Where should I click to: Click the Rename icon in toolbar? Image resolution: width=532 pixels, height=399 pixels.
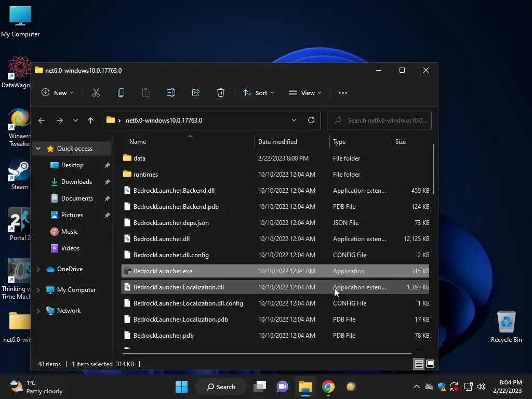[170, 92]
